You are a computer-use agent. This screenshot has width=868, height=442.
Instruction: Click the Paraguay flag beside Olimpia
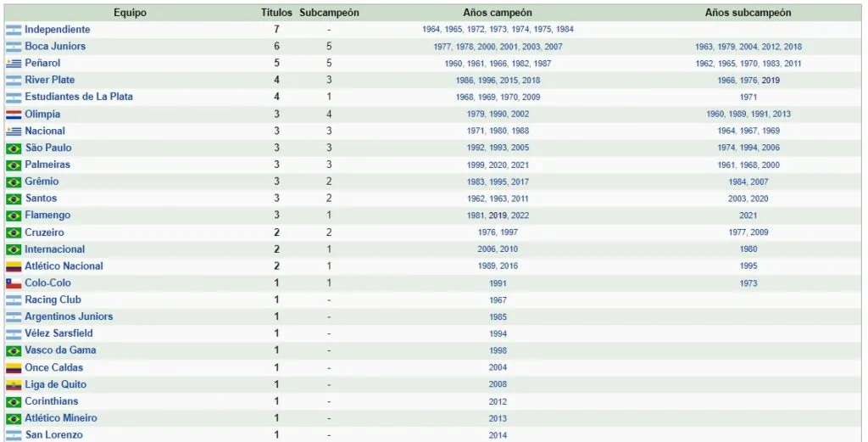point(14,115)
